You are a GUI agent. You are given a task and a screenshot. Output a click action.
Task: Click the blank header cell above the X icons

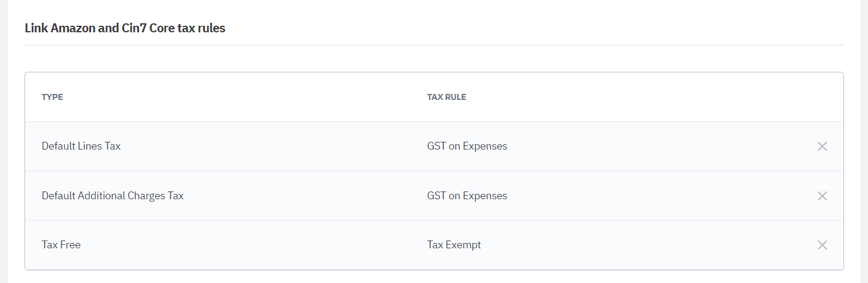822,97
